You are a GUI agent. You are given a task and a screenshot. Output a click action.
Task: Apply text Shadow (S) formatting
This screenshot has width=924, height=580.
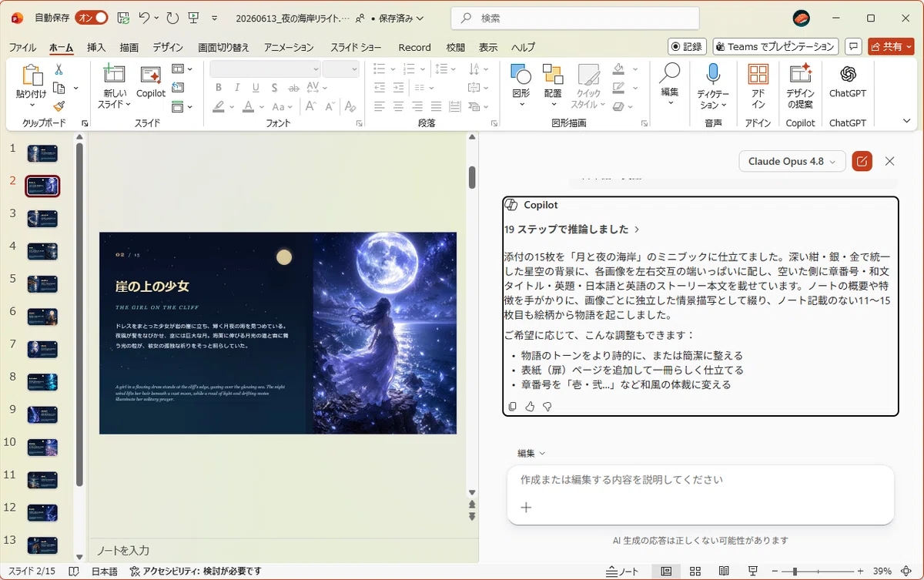tap(273, 88)
